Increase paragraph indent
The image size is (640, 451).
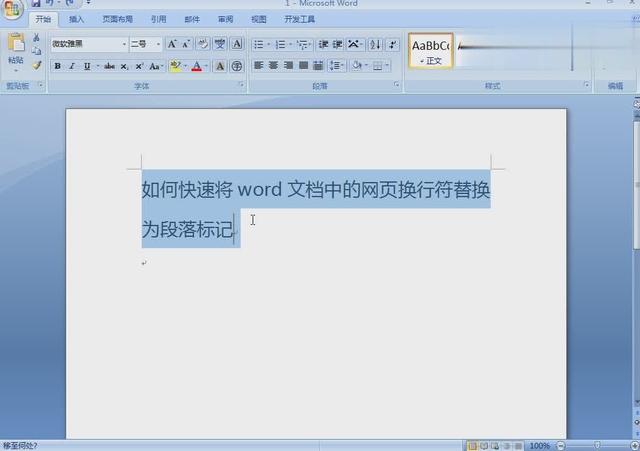tap(337, 44)
